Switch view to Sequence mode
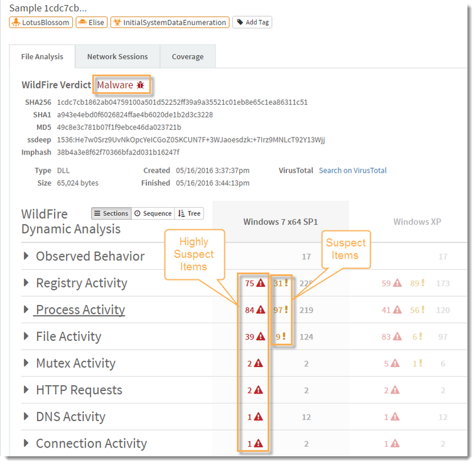Image resolution: width=476 pixels, height=465 pixels. [x=153, y=213]
